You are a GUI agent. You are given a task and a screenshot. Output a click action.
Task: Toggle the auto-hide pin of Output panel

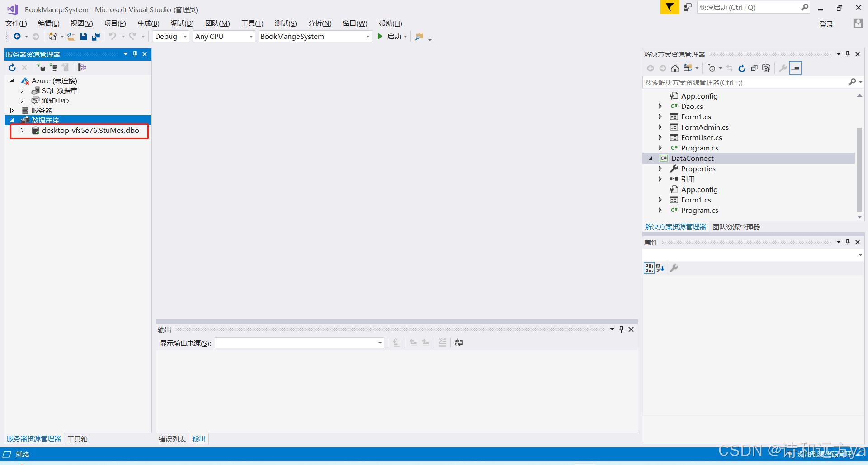(621, 329)
